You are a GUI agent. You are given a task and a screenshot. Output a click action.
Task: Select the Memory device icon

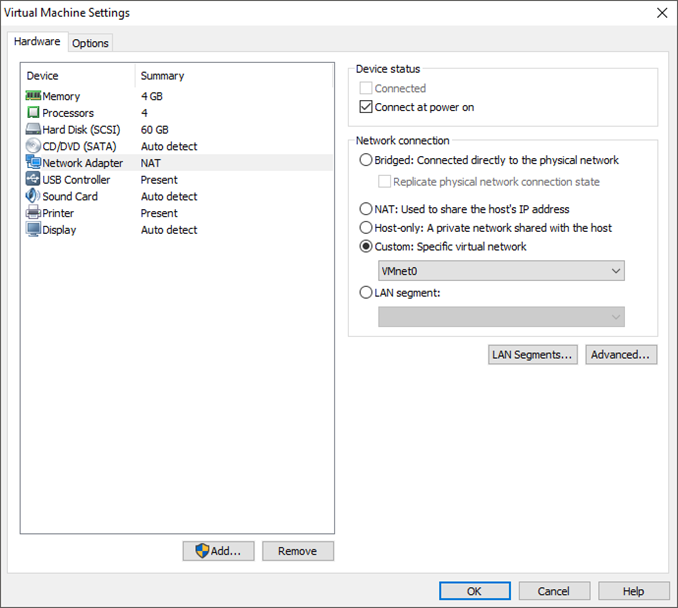point(33,96)
